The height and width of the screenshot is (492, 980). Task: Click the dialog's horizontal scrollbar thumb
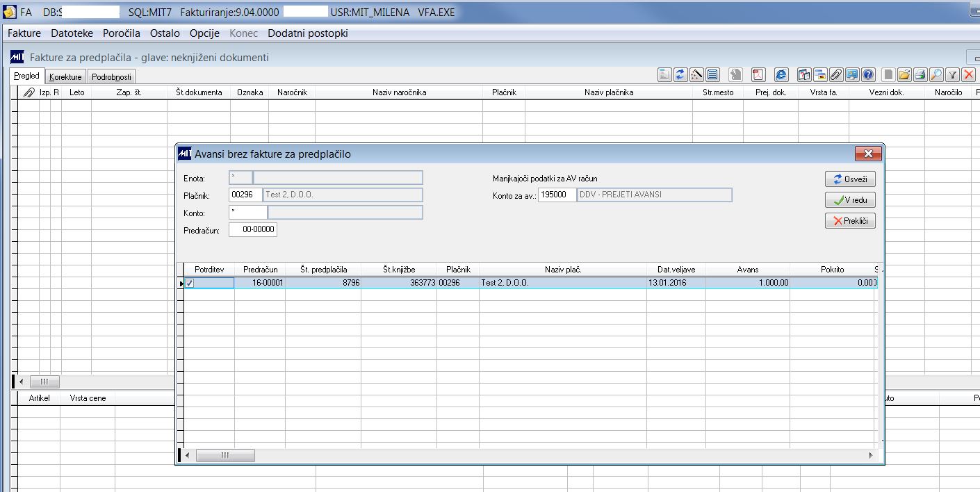pyautogui.click(x=225, y=455)
